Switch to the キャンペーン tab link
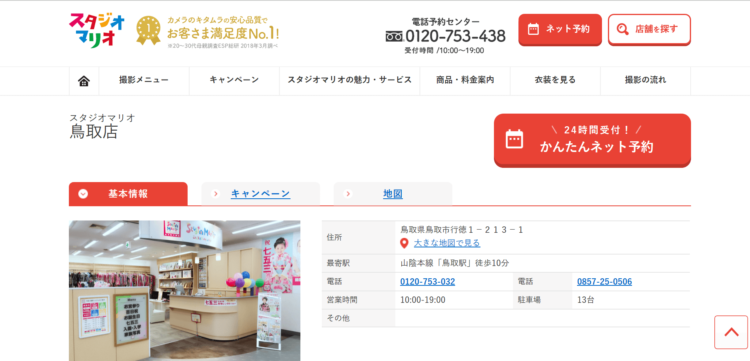This screenshot has height=361, width=750. tap(260, 194)
